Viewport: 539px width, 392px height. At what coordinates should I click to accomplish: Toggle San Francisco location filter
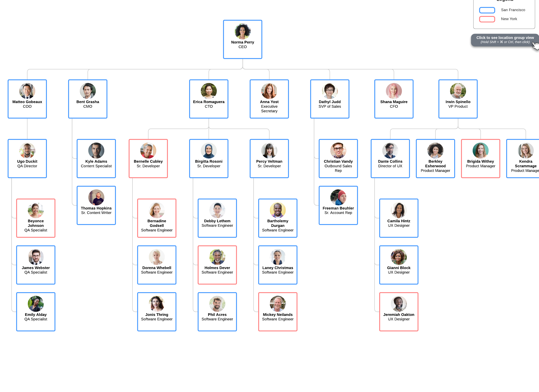(487, 9)
